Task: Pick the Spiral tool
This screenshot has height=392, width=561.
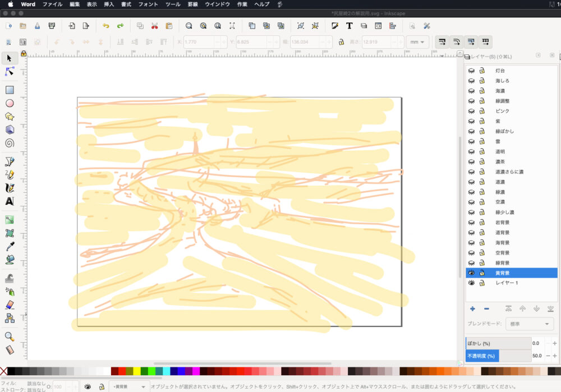Action: 10,143
